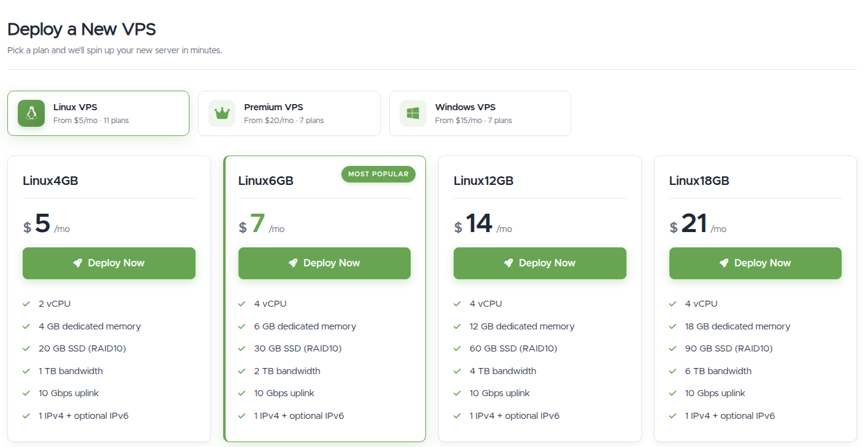This screenshot has height=447, width=868.
Task: Click the 30 GB SSD (RAID10) text
Action: (298, 348)
